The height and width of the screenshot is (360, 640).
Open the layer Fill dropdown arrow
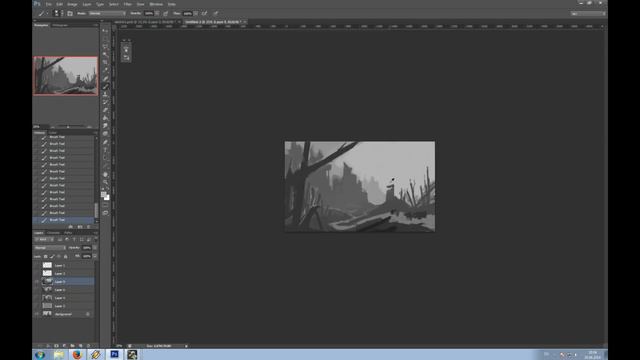pos(95,256)
